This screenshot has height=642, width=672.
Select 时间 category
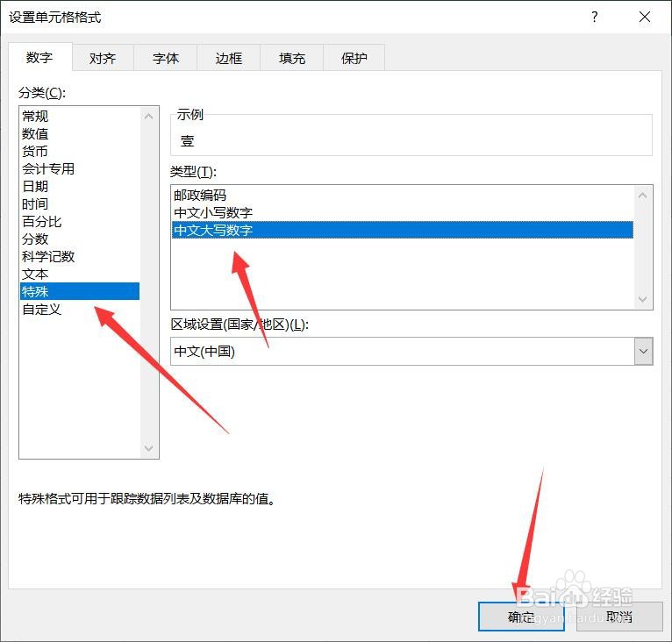(x=80, y=204)
